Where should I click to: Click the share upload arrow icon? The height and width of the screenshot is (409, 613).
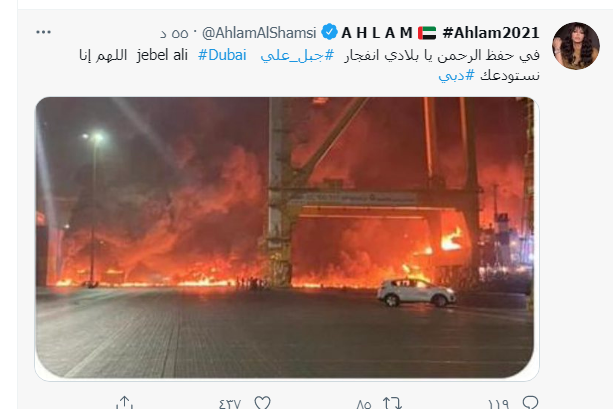pyautogui.click(x=124, y=403)
